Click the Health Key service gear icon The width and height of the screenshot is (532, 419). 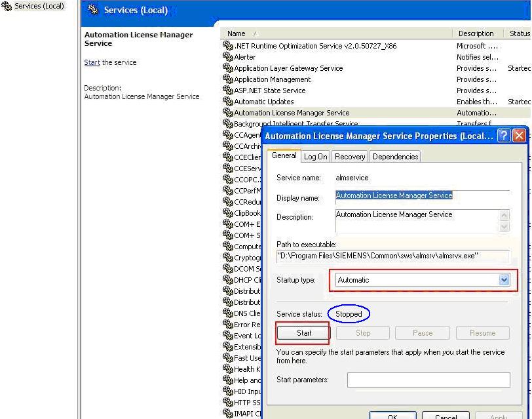(227, 369)
